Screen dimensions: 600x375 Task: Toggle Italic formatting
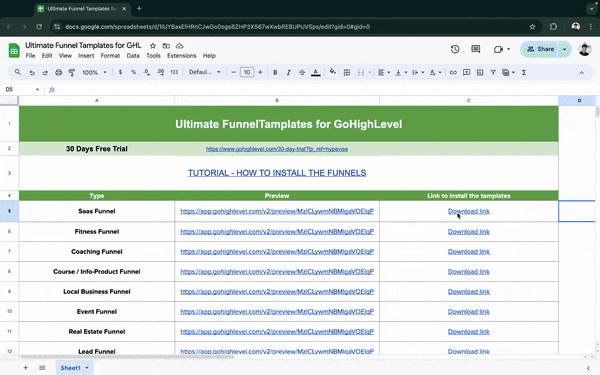289,72
